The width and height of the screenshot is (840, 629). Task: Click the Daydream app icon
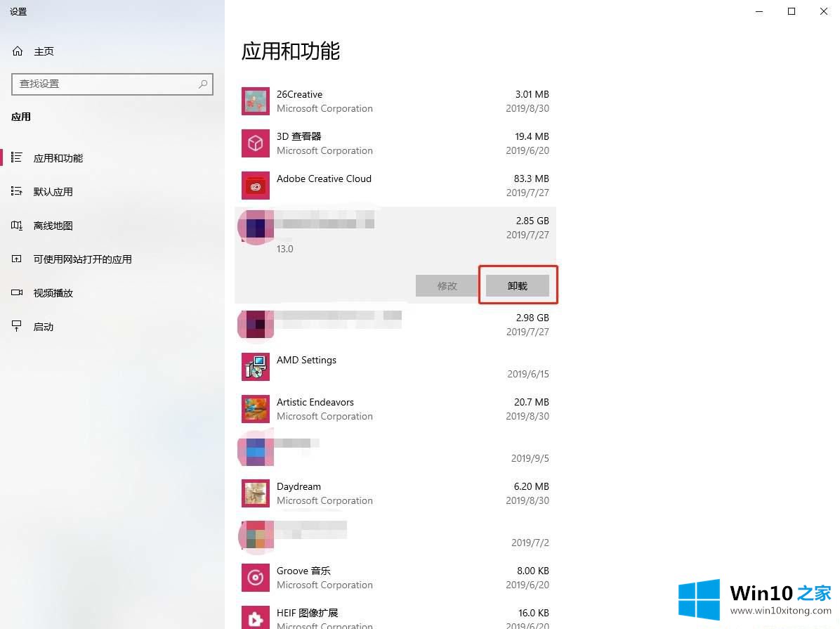256,493
